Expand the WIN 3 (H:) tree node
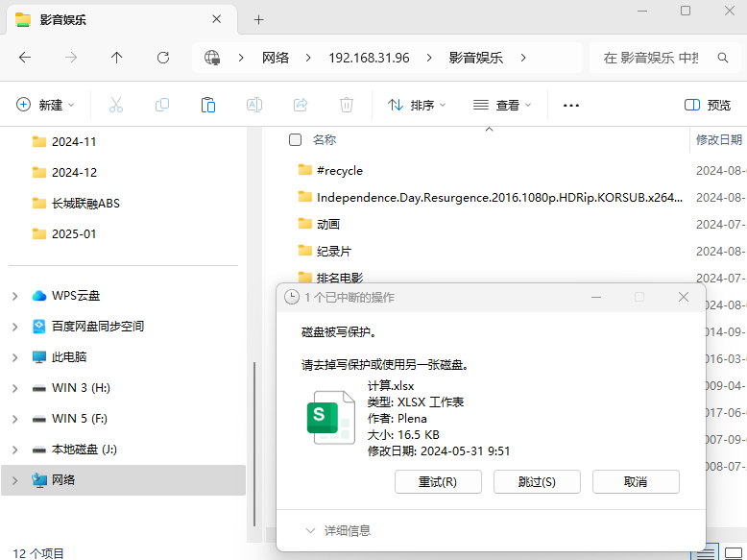The height and width of the screenshot is (560, 747). click(15, 388)
